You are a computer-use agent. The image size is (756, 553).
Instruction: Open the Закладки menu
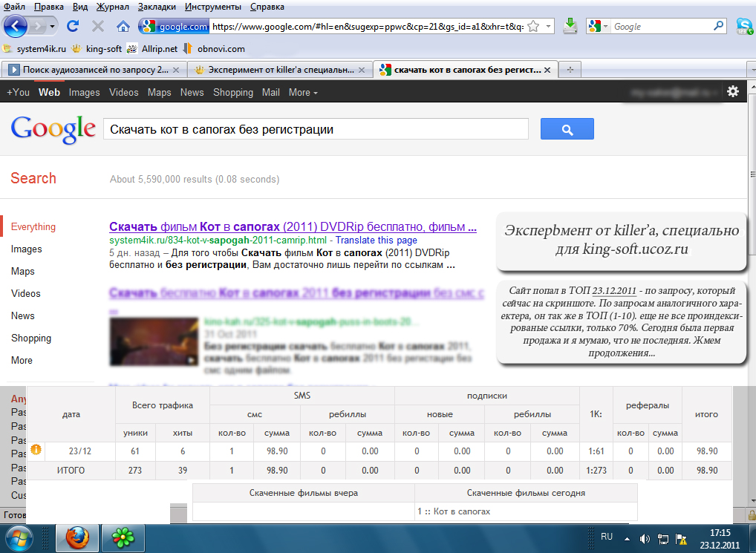click(157, 7)
